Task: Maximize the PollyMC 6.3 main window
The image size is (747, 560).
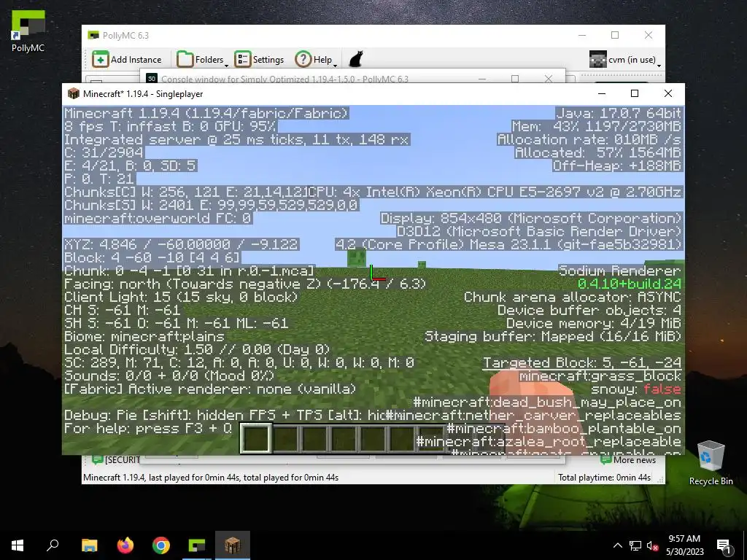Action: coord(615,35)
